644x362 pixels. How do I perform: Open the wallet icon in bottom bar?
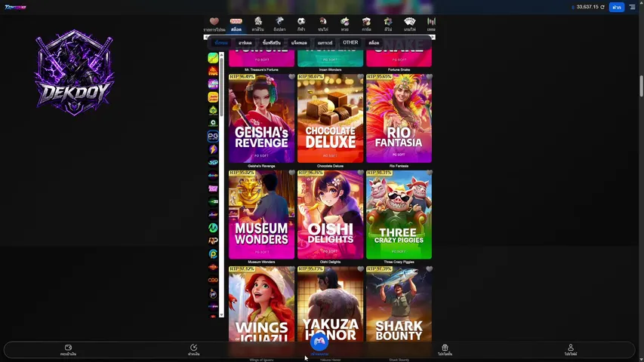[68, 350]
